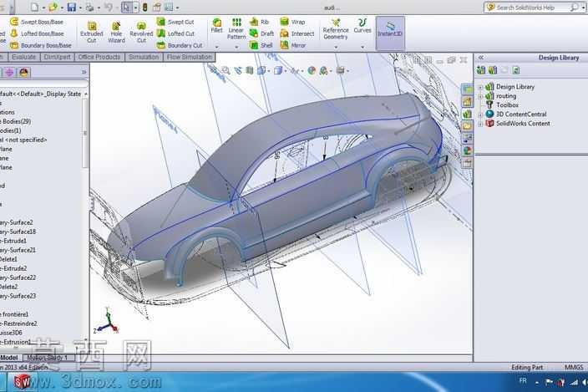Viewport: 588px width, 392px height.
Task: Click the SolidWorks icon in Windows taskbar
Action: 23,382
